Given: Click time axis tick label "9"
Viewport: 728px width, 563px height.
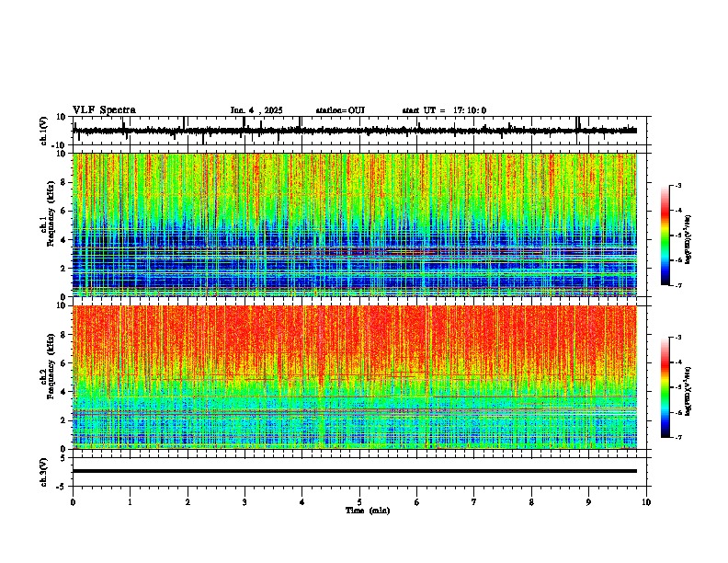Looking at the screenshot, I should pos(588,502).
